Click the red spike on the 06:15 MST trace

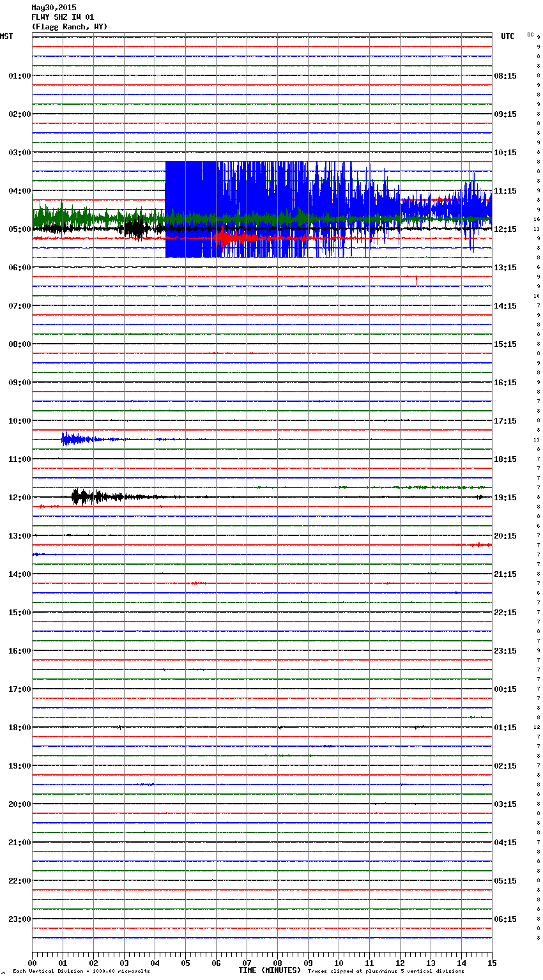pyautogui.click(x=417, y=279)
